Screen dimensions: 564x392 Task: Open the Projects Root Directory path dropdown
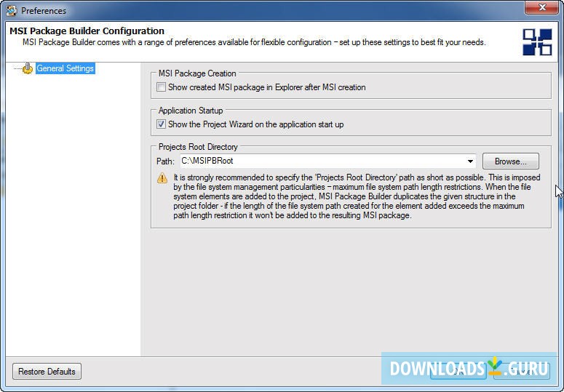pos(470,161)
